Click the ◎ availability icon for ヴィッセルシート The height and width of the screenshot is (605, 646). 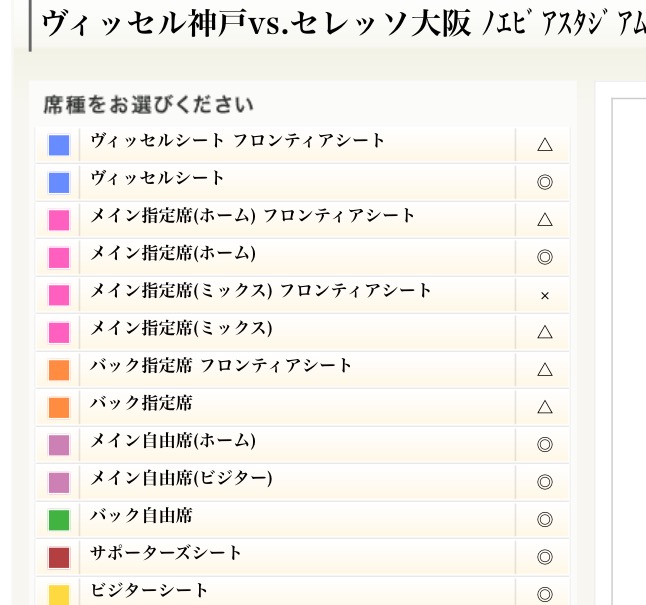(x=544, y=182)
